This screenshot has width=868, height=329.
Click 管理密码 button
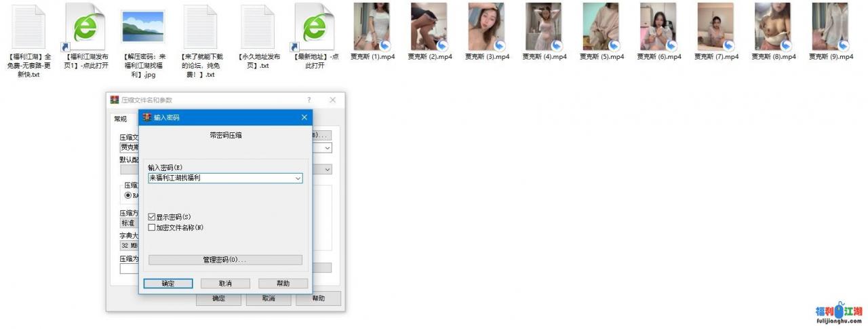[225, 260]
